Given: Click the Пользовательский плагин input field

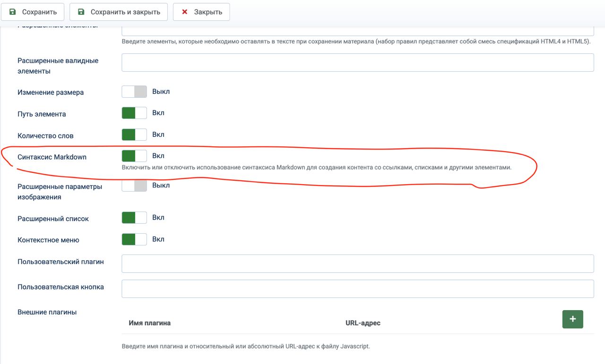Looking at the screenshot, I should click(x=358, y=263).
